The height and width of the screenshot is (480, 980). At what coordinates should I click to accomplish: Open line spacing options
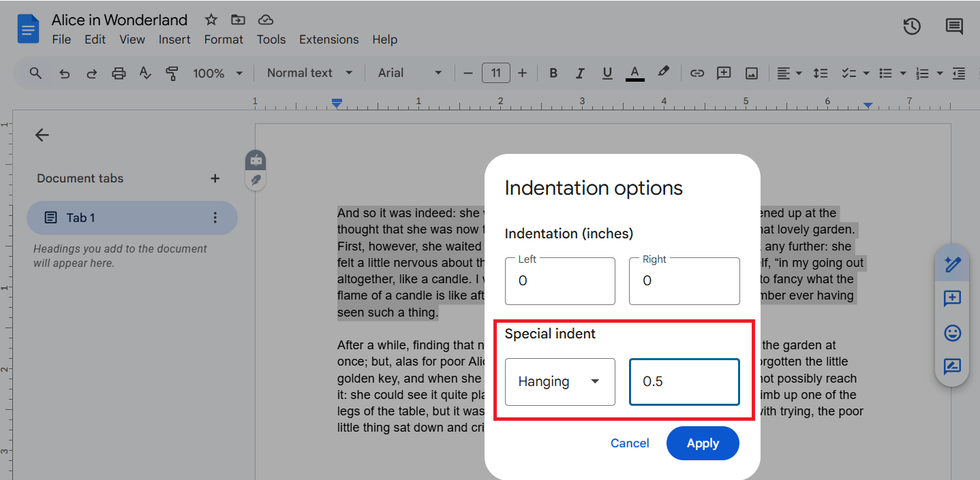[x=821, y=73]
